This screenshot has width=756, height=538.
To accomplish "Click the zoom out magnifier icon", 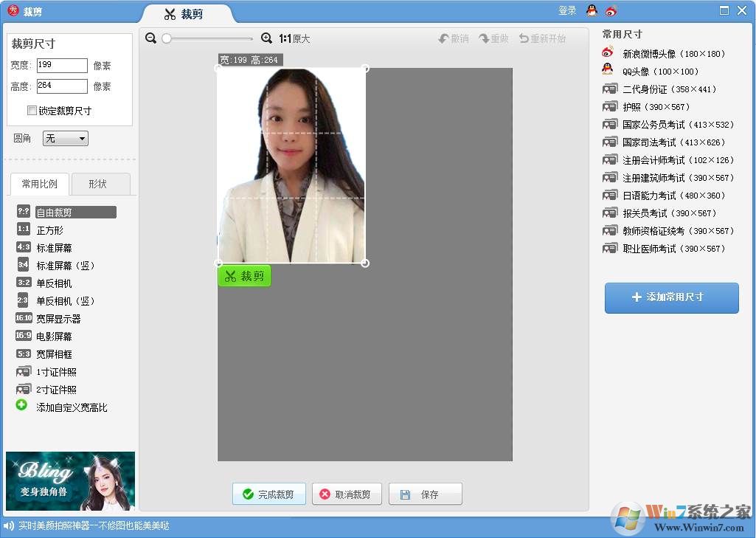I will pyautogui.click(x=151, y=38).
